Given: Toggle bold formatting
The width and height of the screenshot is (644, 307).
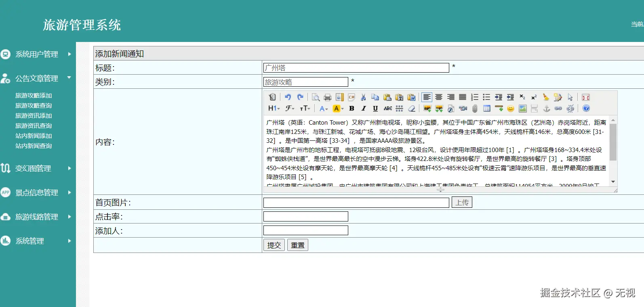Looking at the screenshot, I should pyautogui.click(x=351, y=108).
